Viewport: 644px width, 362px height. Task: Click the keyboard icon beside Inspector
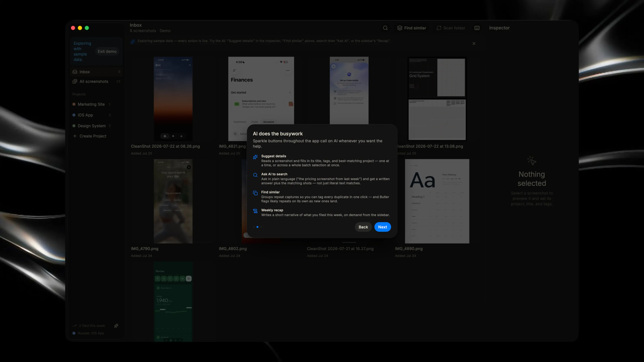tap(477, 28)
